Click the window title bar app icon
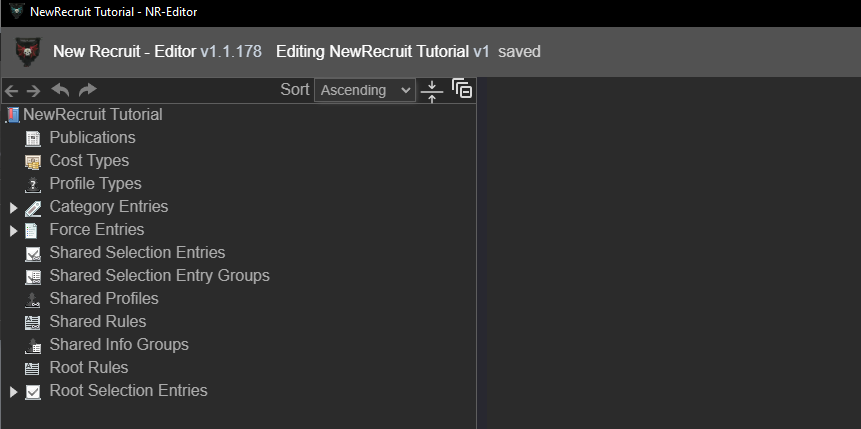861x429 pixels. point(17,11)
